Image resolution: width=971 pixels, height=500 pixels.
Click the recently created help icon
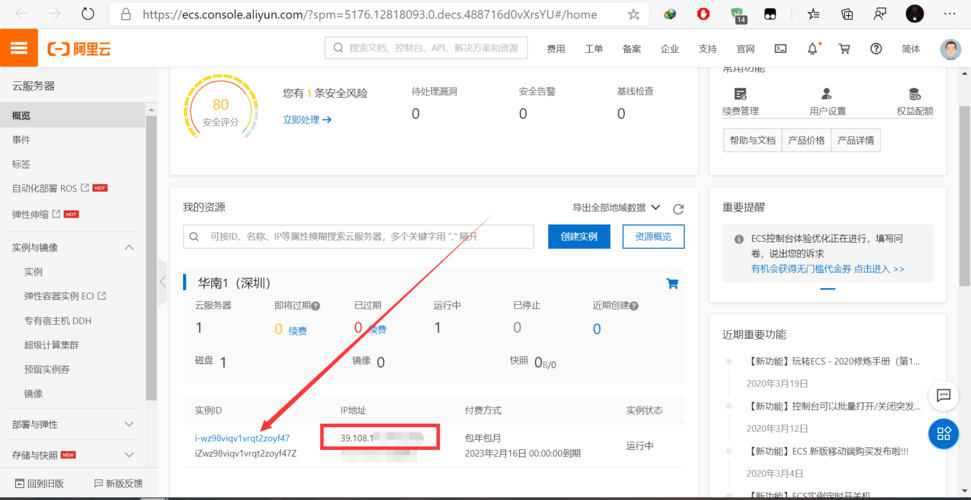(634, 306)
